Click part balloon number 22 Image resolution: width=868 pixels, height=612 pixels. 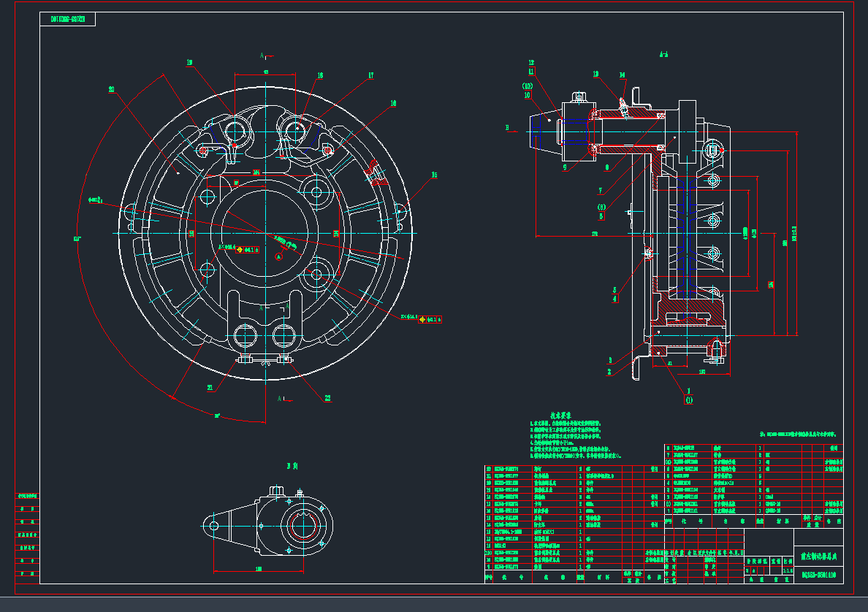coord(327,398)
